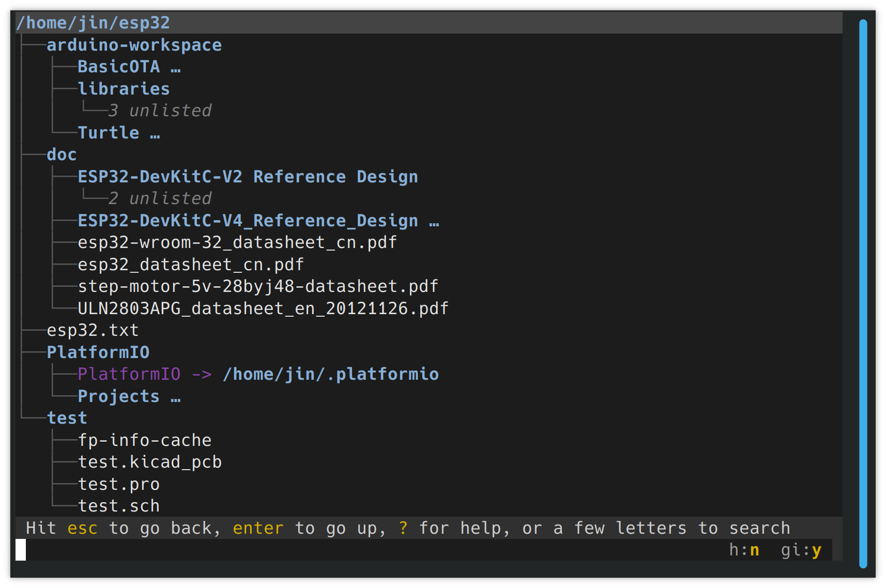
Task: Open ESP32-DevKitC-V2 Reference Design folder
Action: click(x=248, y=177)
